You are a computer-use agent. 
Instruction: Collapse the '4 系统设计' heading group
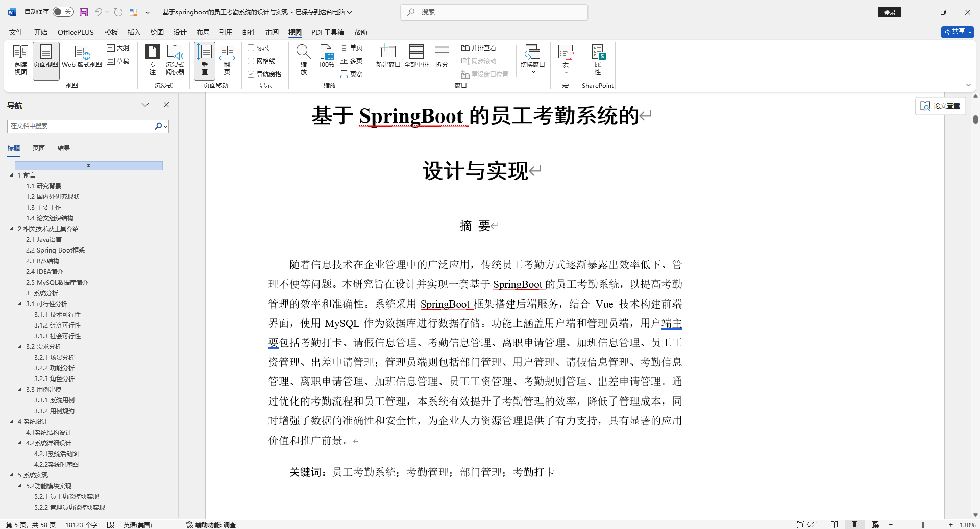point(11,421)
